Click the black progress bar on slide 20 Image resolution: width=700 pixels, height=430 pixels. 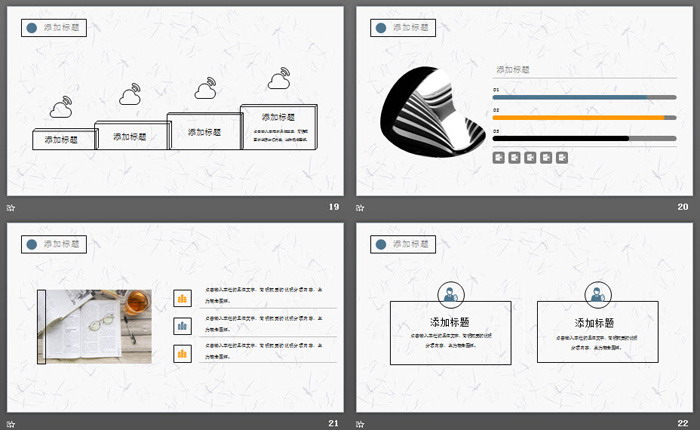562,138
